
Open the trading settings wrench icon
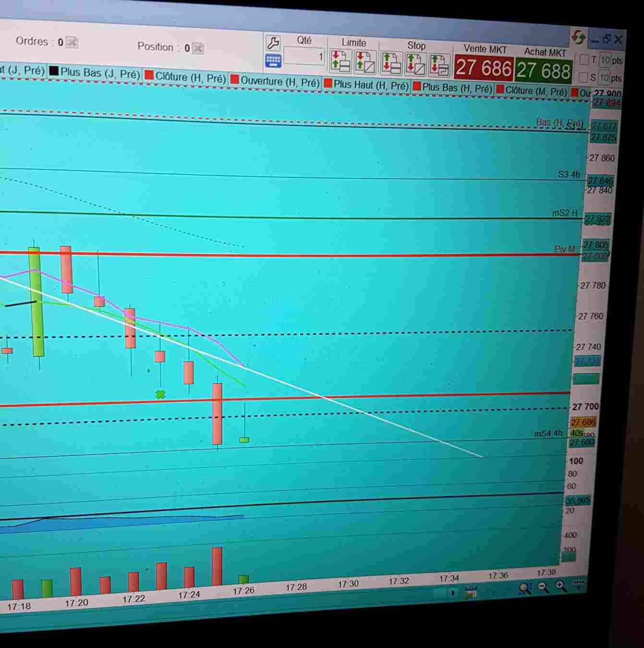click(273, 43)
